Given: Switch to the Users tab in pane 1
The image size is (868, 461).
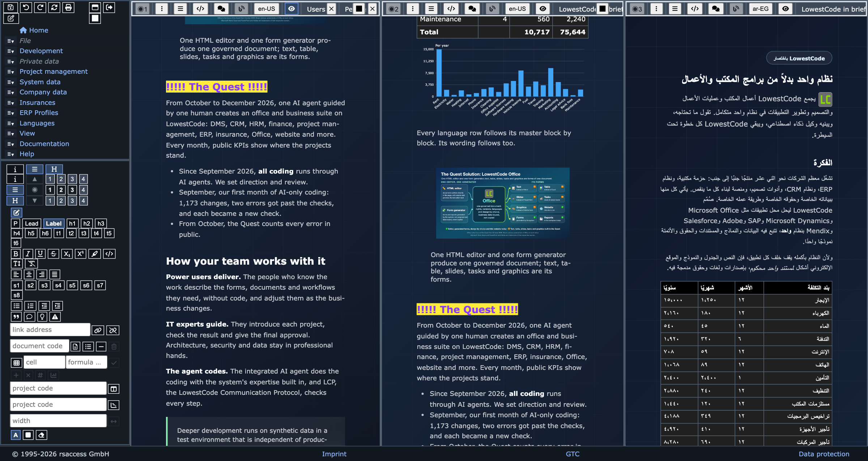Looking at the screenshot, I should [316, 9].
